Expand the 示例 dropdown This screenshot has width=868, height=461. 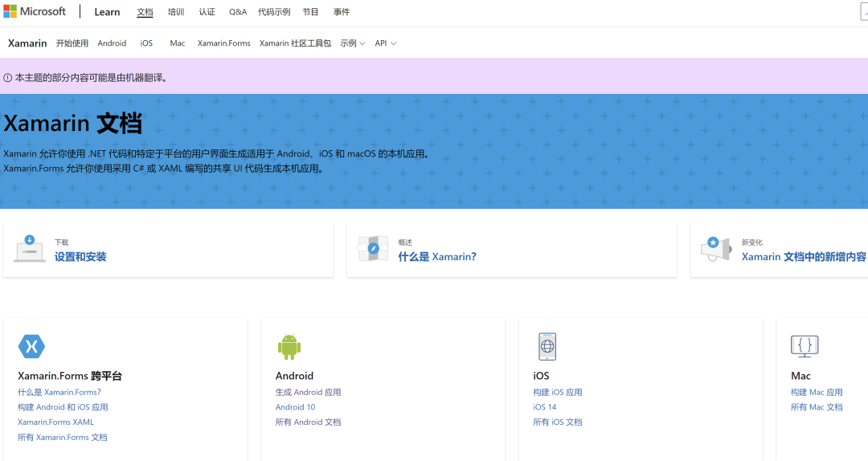[x=353, y=43]
